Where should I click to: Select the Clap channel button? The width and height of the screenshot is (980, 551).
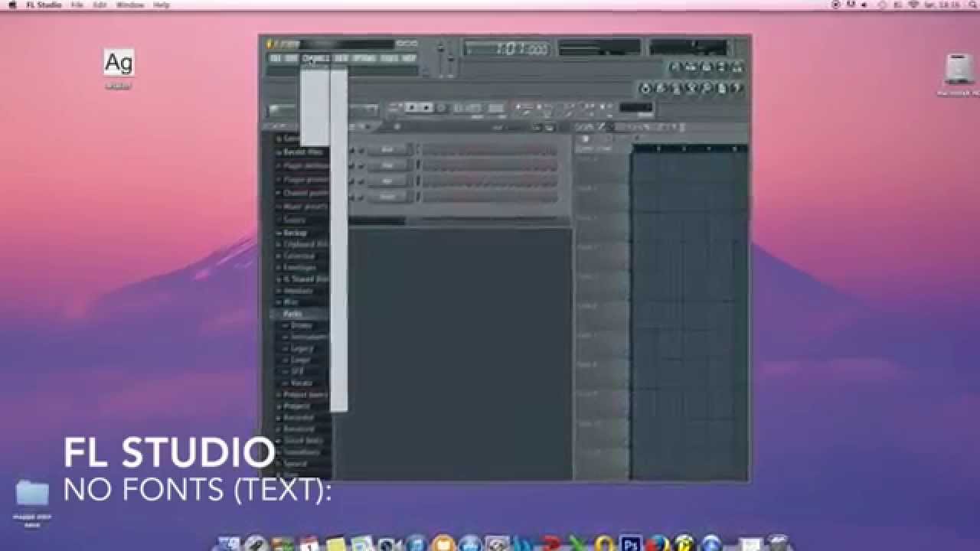tap(388, 165)
